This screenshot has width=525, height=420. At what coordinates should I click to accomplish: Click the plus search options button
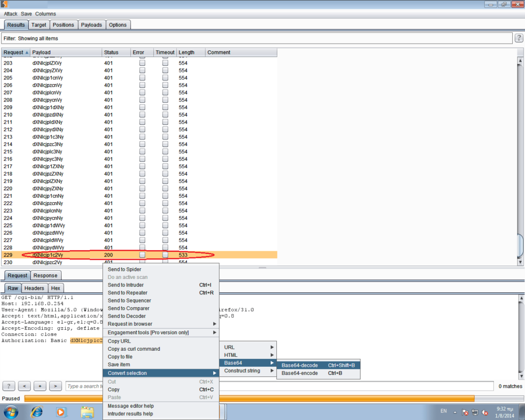coord(40,386)
